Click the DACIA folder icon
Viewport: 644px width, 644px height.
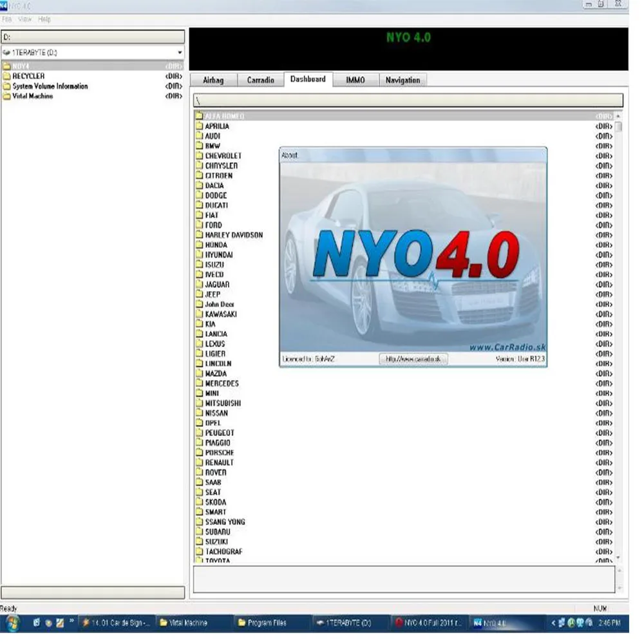pyautogui.click(x=199, y=185)
